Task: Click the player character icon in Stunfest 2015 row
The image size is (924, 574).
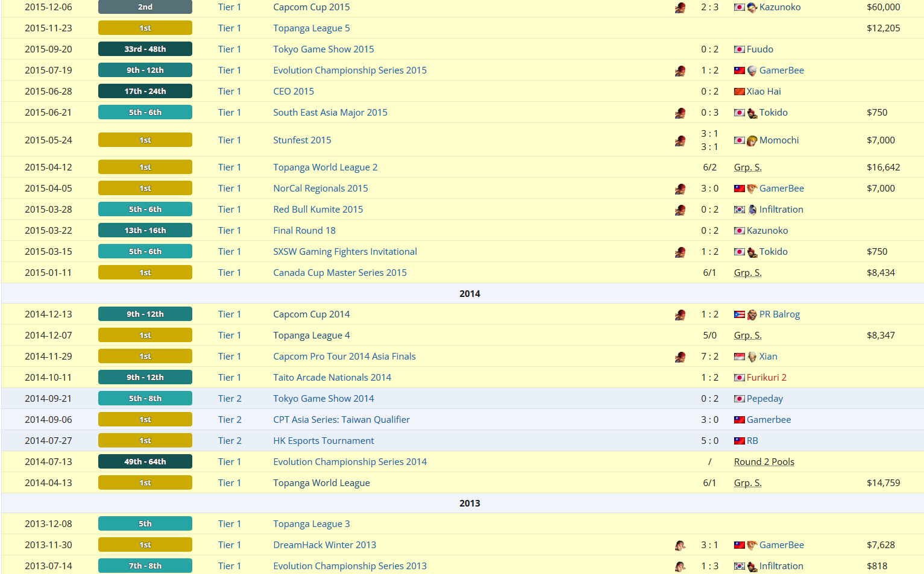Action: click(680, 140)
